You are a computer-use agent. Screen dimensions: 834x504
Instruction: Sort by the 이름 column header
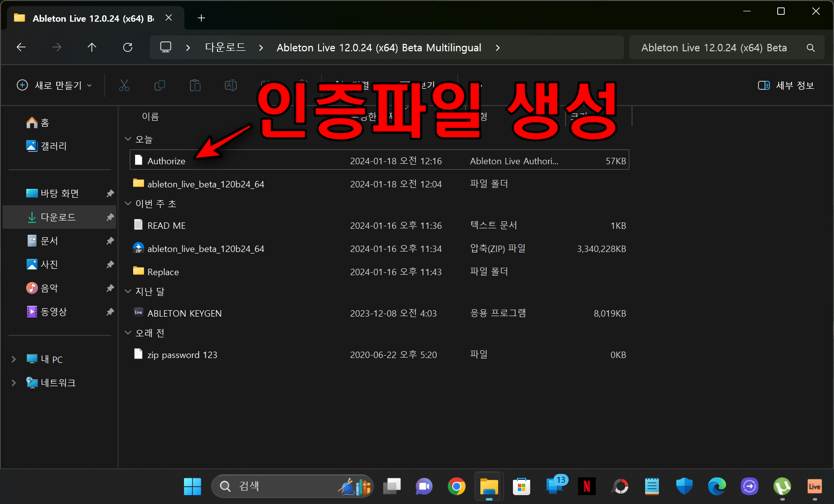click(x=150, y=117)
